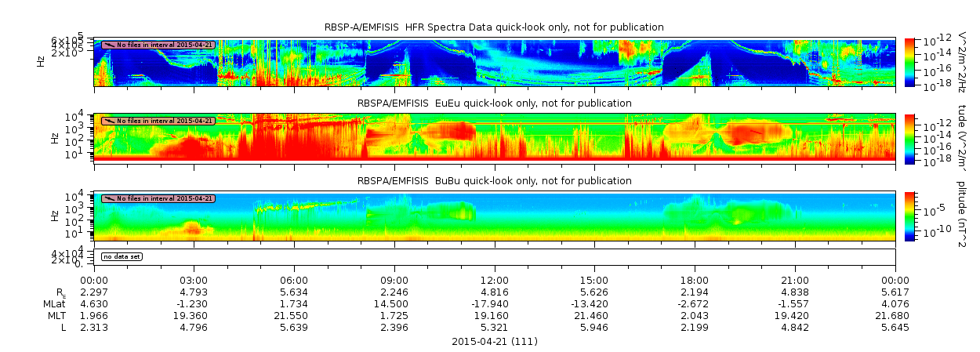Click the L value 2.199
Screen dimensions: 980x352
(x=695, y=328)
